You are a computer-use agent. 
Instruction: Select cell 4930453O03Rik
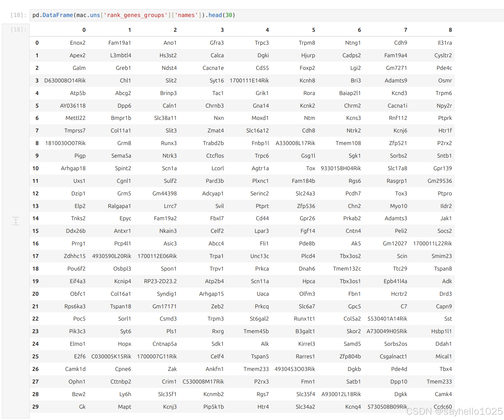[x=295, y=369]
